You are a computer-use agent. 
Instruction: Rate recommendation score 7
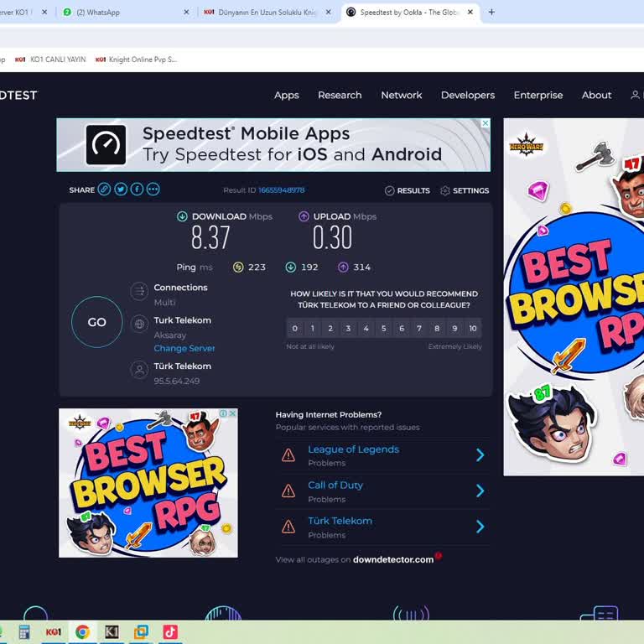[419, 328]
